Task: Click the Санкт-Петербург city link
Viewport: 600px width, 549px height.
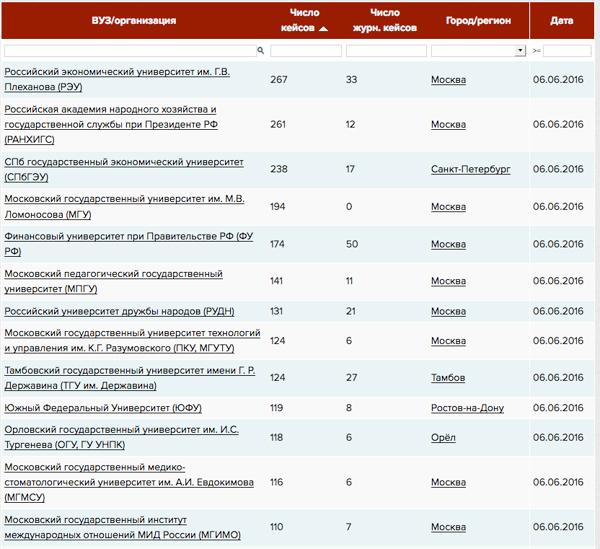Action: tap(470, 169)
